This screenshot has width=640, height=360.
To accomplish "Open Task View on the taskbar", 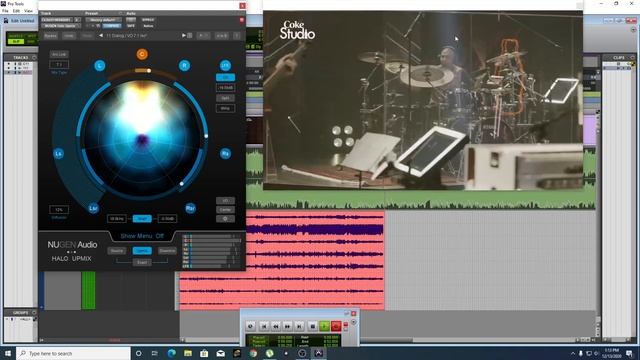I will coord(155,353).
